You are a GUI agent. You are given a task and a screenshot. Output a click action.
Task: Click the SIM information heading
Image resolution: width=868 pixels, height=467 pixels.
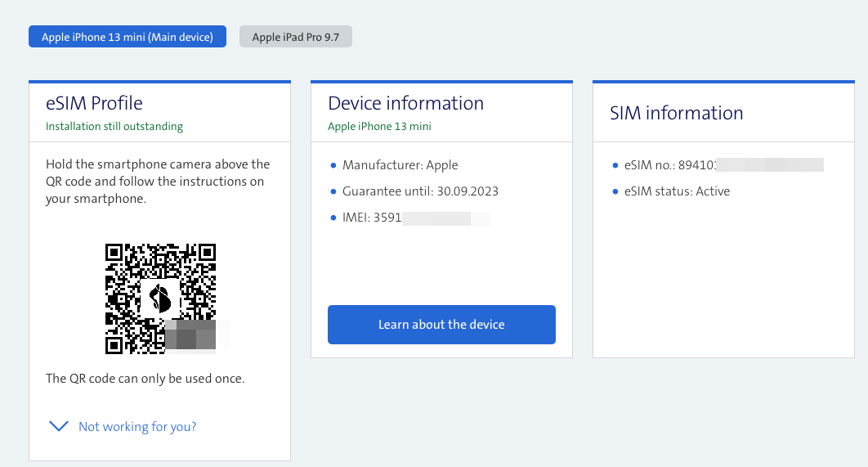pyautogui.click(x=676, y=113)
